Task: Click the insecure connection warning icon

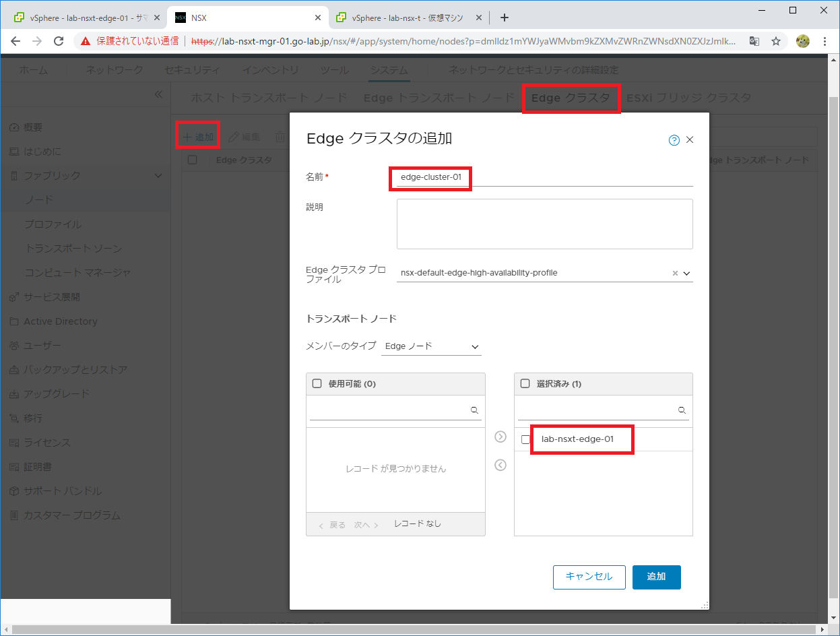Action: [x=86, y=41]
